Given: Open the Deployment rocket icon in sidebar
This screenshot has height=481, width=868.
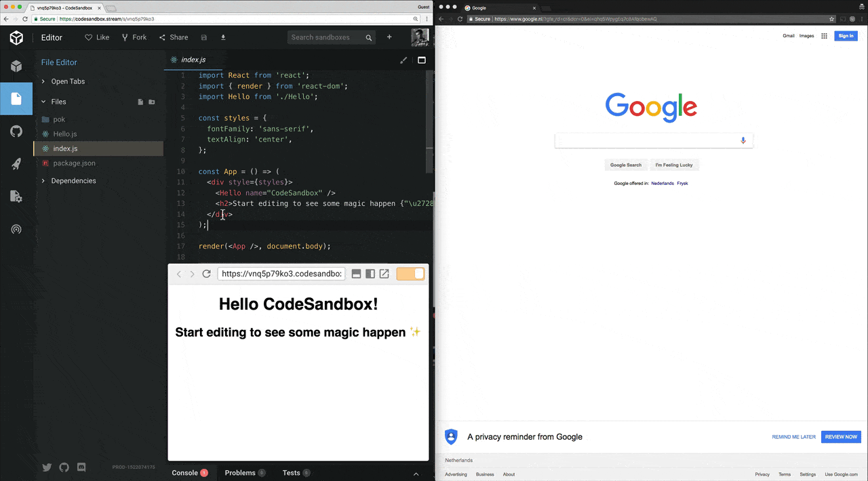Looking at the screenshot, I should point(16,164).
